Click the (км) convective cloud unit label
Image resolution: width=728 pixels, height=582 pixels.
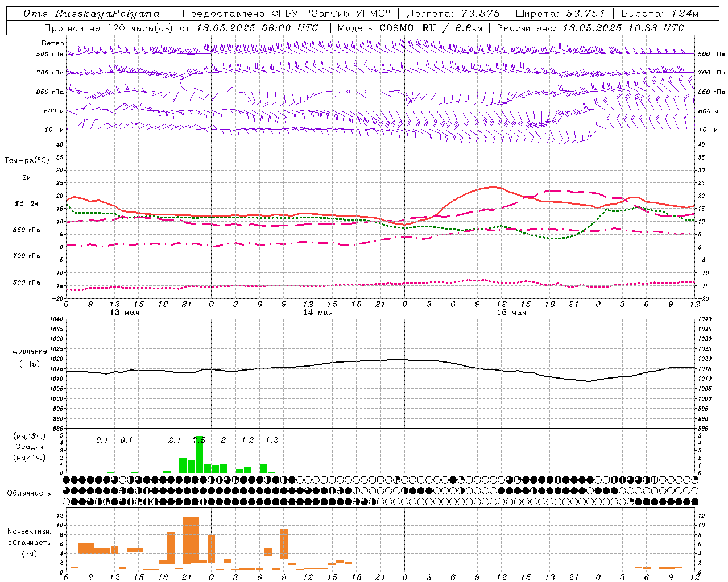click(29, 554)
